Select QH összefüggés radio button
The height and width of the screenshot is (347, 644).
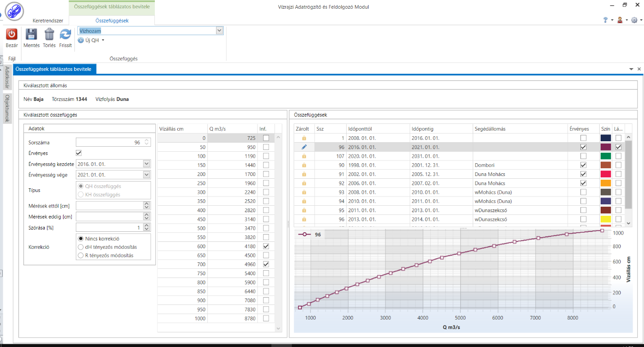pos(81,186)
